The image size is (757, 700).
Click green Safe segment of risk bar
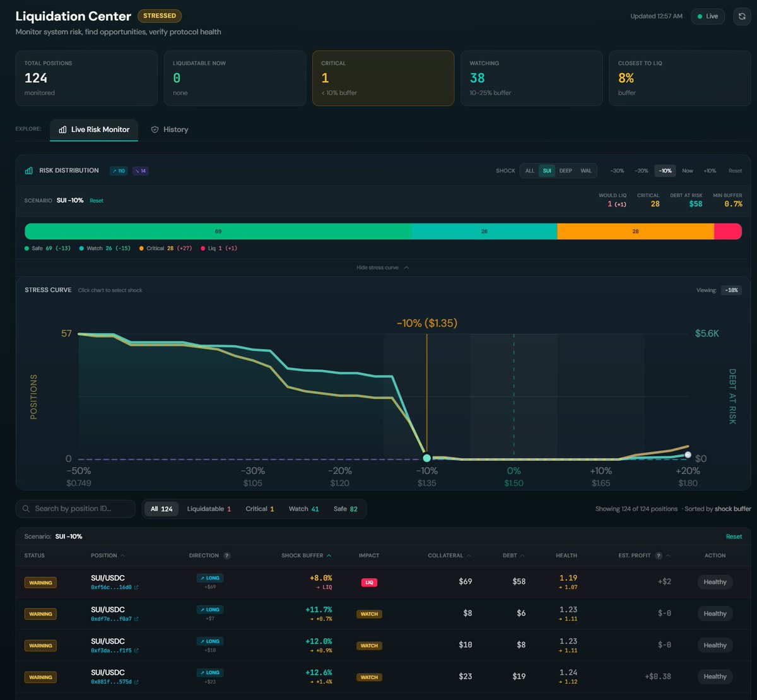pyautogui.click(x=218, y=231)
